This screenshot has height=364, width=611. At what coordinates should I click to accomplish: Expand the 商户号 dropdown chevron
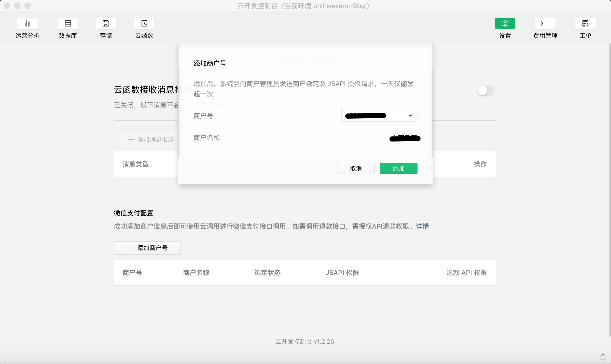(410, 115)
